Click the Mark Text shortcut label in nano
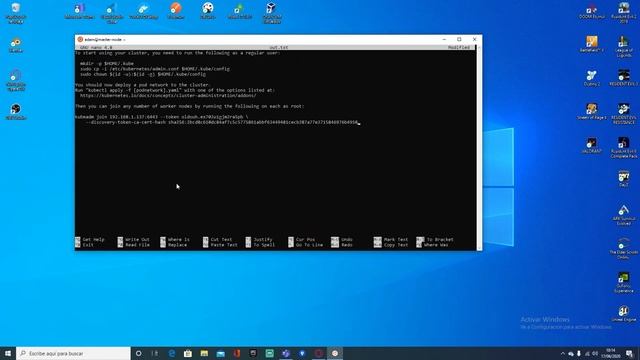The width and height of the screenshot is (640, 360). [396, 240]
